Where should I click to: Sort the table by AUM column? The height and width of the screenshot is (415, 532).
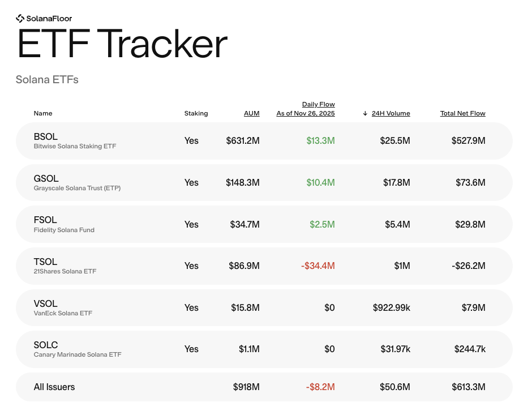[251, 113]
